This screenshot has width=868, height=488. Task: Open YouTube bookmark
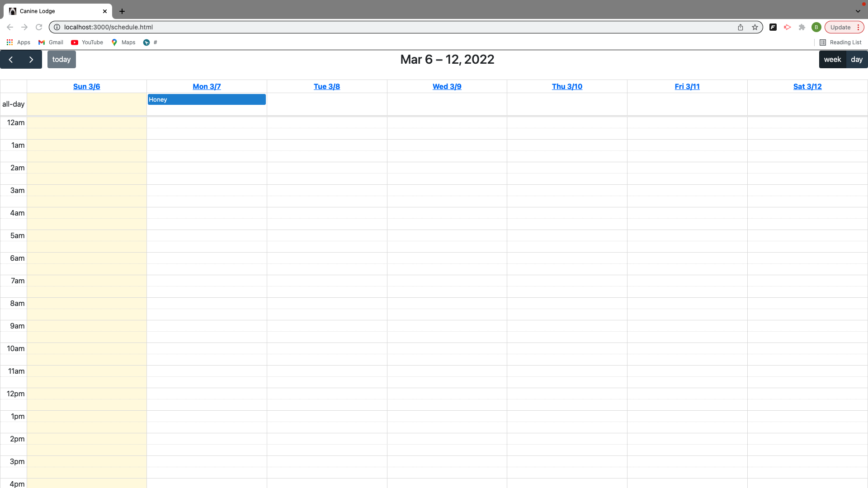87,42
